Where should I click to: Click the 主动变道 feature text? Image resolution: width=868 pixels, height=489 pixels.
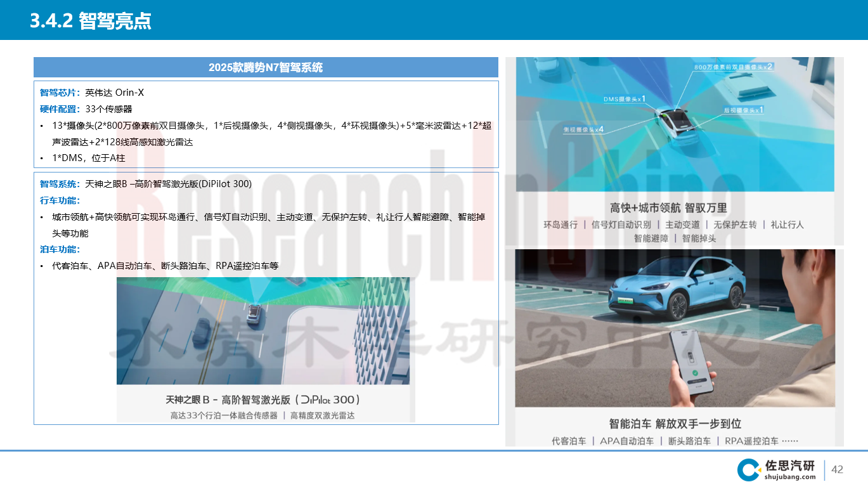point(682,225)
